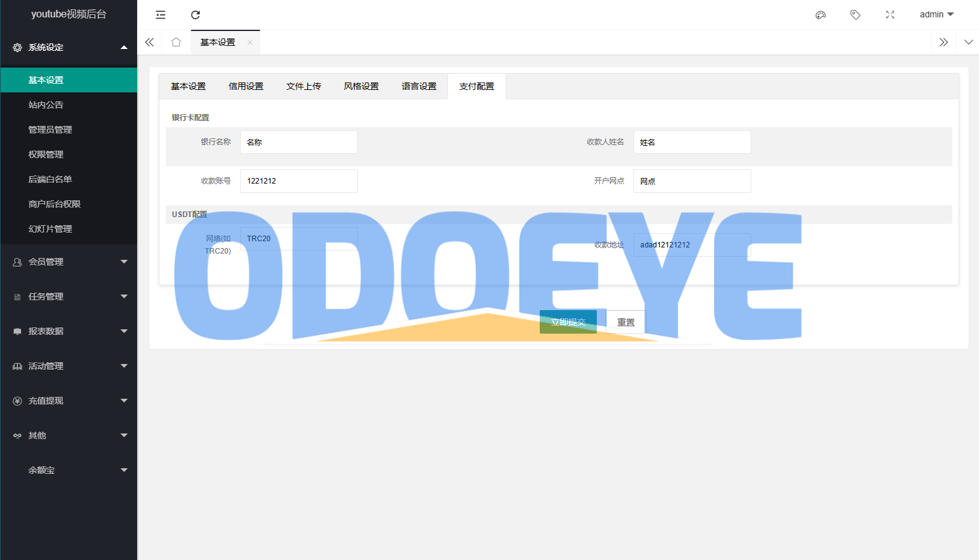
Task: Submit the form with 立即提交
Action: [x=568, y=322]
